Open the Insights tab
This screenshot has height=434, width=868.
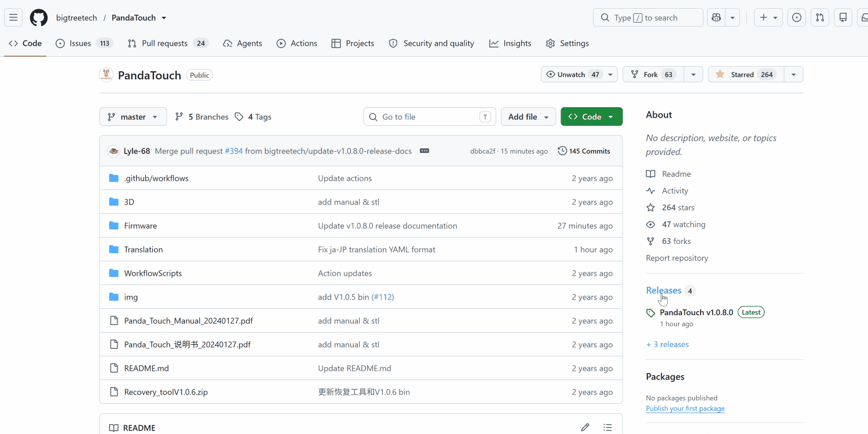click(510, 43)
